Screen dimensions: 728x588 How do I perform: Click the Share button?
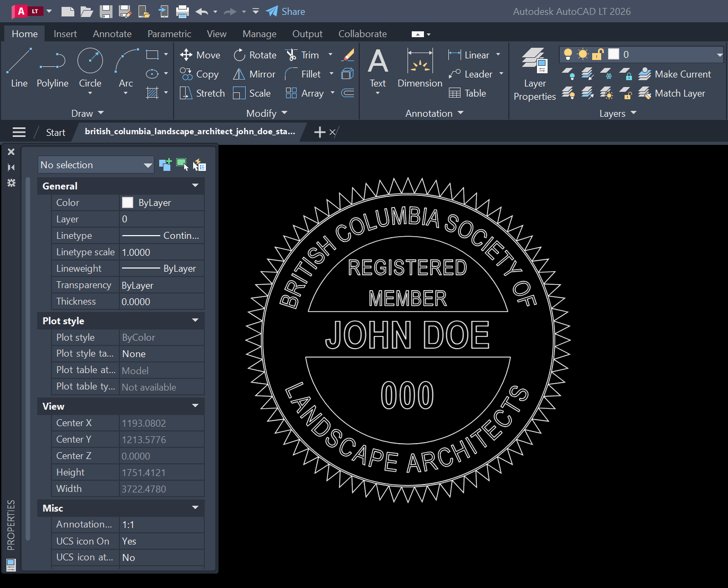point(285,11)
